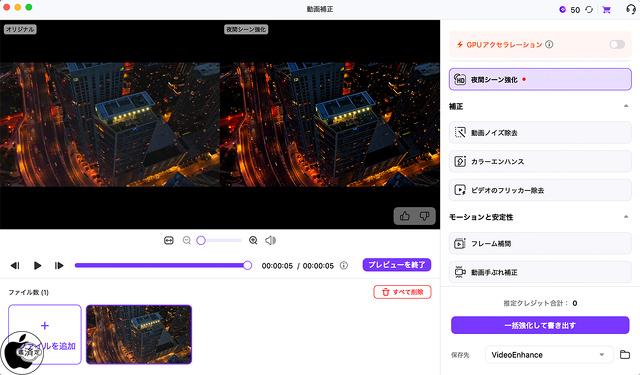
Task: Click the フリッカー除去 icon
Action: click(460, 190)
